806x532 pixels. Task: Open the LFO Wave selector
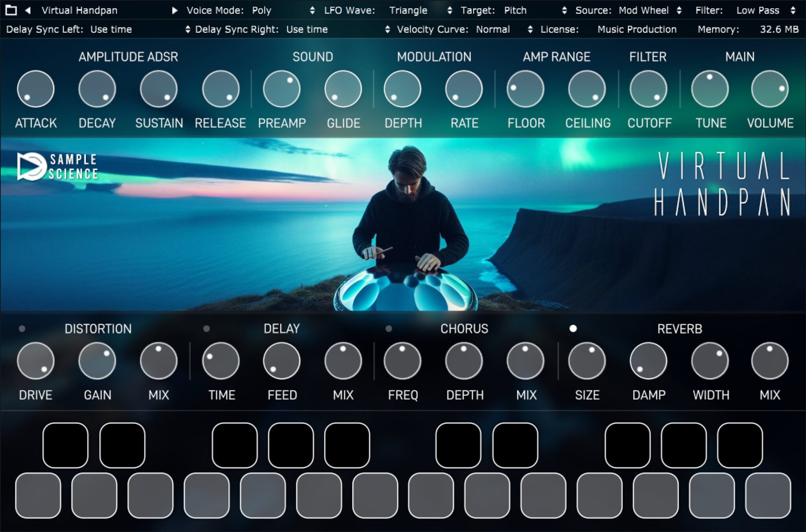(x=408, y=10)
